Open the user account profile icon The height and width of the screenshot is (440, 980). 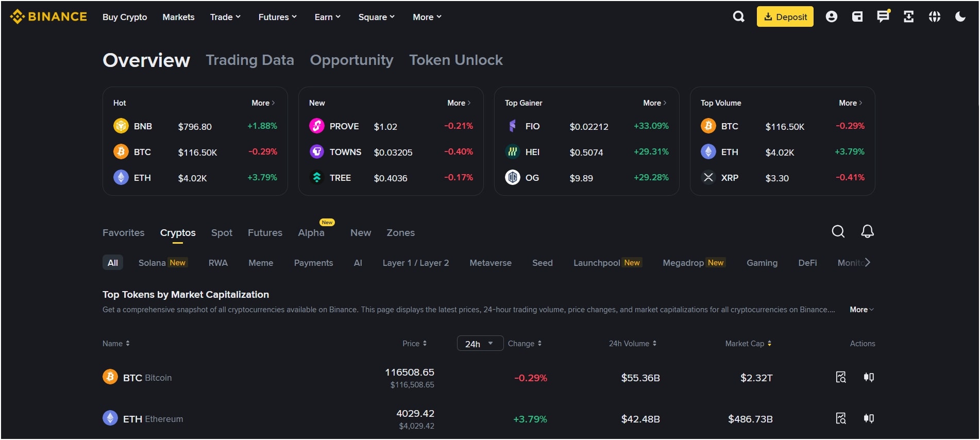click(831, 17)
